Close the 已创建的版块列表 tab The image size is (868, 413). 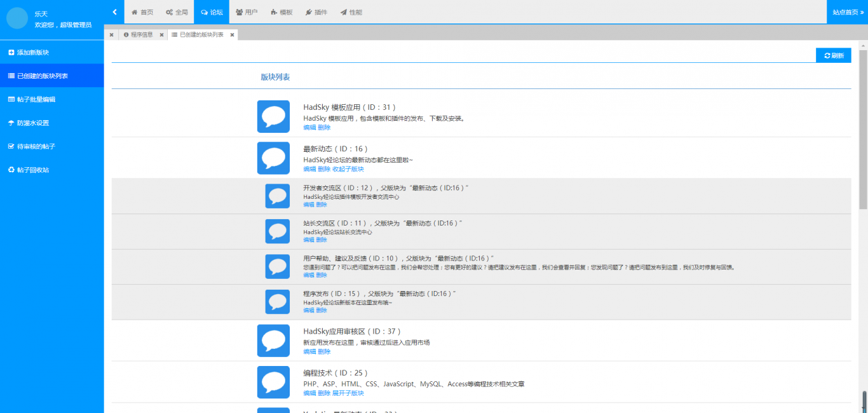tap(232, 35)
